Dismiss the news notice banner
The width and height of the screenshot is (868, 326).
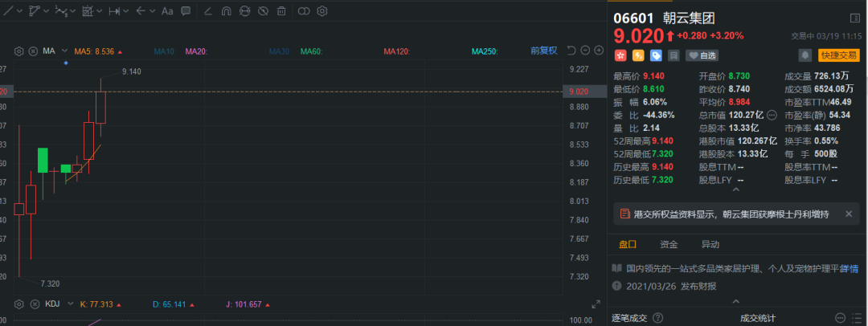(x=849, y=214)
